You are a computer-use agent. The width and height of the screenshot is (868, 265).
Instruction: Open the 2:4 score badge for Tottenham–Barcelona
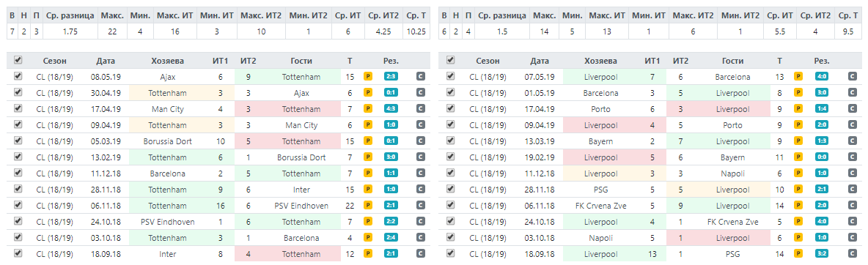click(391, 238)
